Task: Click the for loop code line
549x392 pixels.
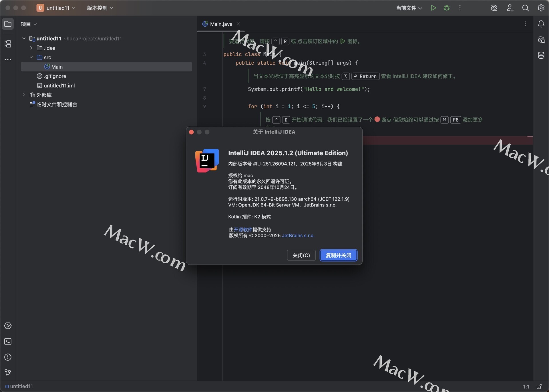Action: [294, 106]
